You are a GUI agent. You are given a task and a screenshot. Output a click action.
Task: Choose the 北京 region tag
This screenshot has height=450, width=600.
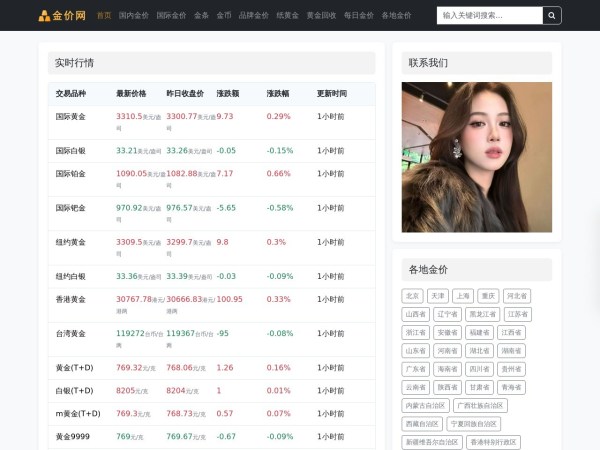point(413,296)
